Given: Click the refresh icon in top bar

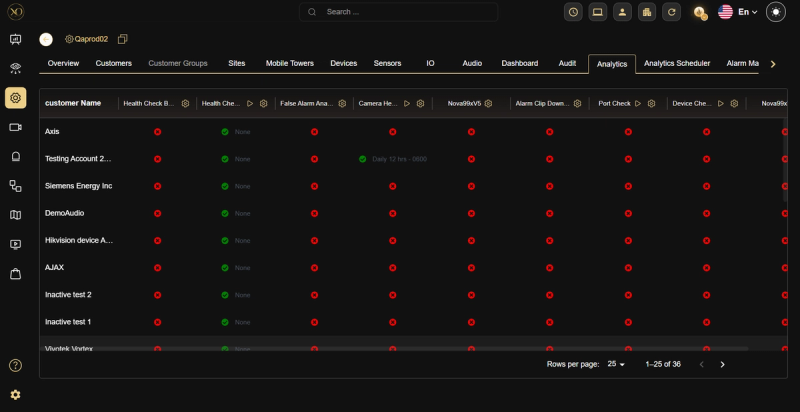Looking at the screenshot, I should point(672,12).
